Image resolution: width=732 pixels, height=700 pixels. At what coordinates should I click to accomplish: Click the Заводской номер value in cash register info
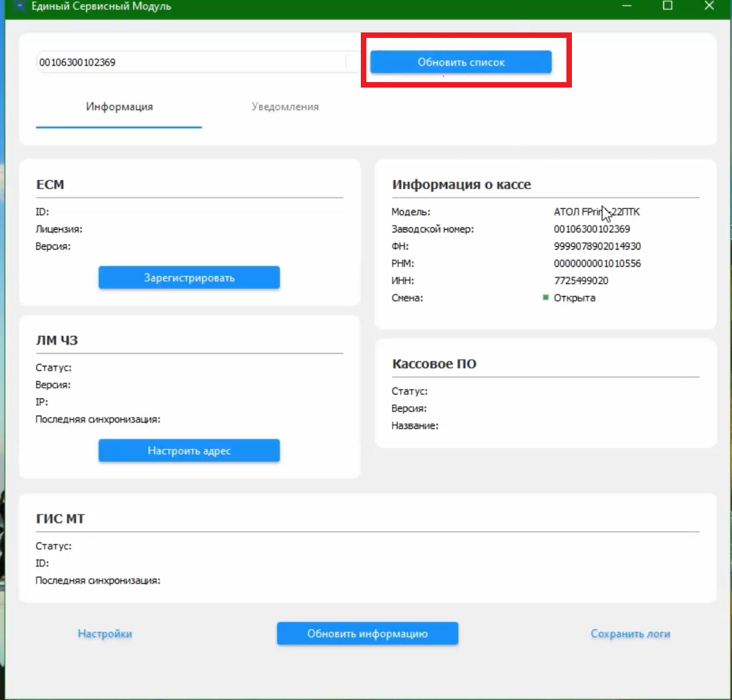(x=591, y=229)
